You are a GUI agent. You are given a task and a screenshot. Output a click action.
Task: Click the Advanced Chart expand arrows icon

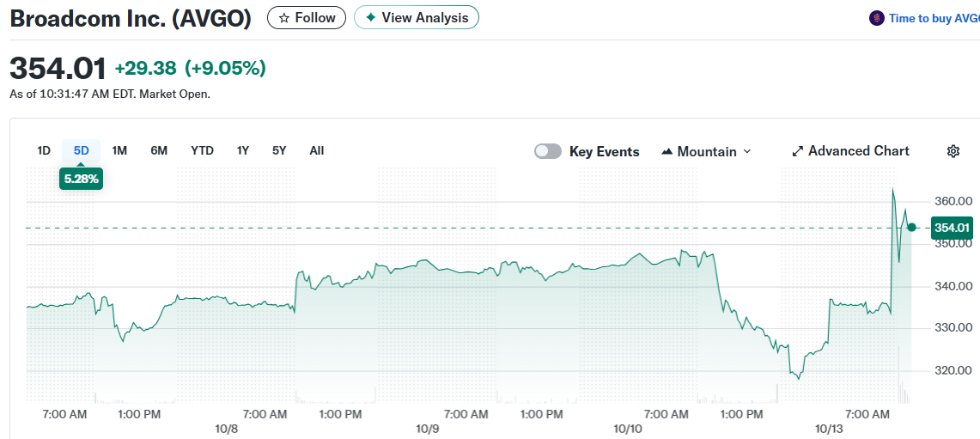coord(797,151)
